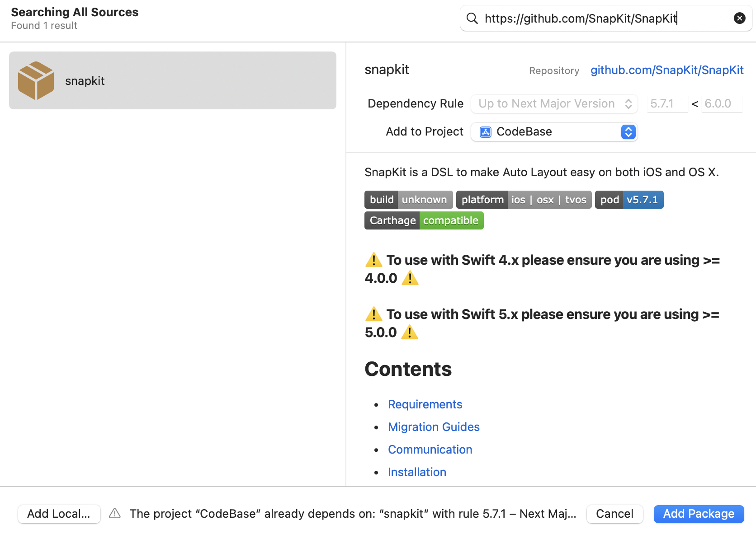Viewport: 756px width, 534px height.
Task: Click the Searching All Sources title
Action: (x=75, y=12)
